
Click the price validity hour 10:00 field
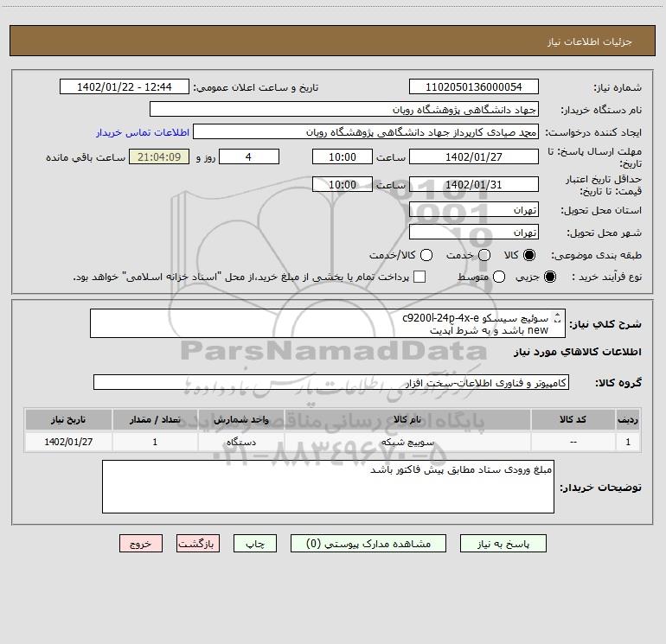343,184
